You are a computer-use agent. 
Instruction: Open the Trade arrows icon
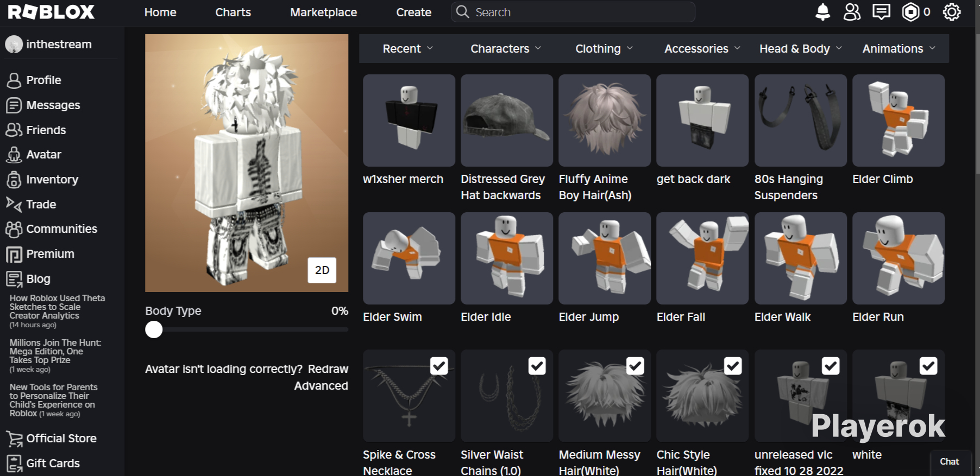tap(14, 204)
